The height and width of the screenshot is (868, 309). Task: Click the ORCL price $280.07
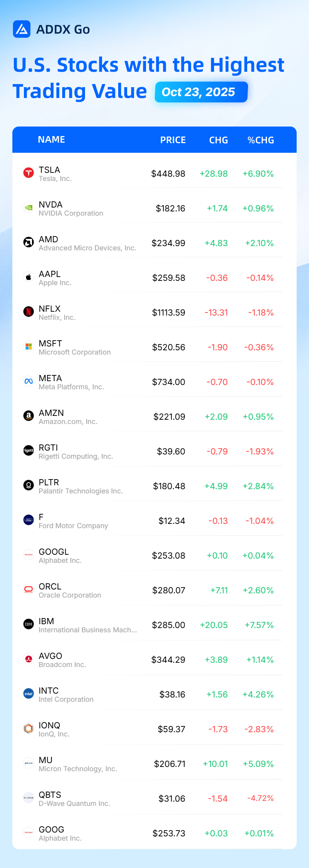point(169,590)
